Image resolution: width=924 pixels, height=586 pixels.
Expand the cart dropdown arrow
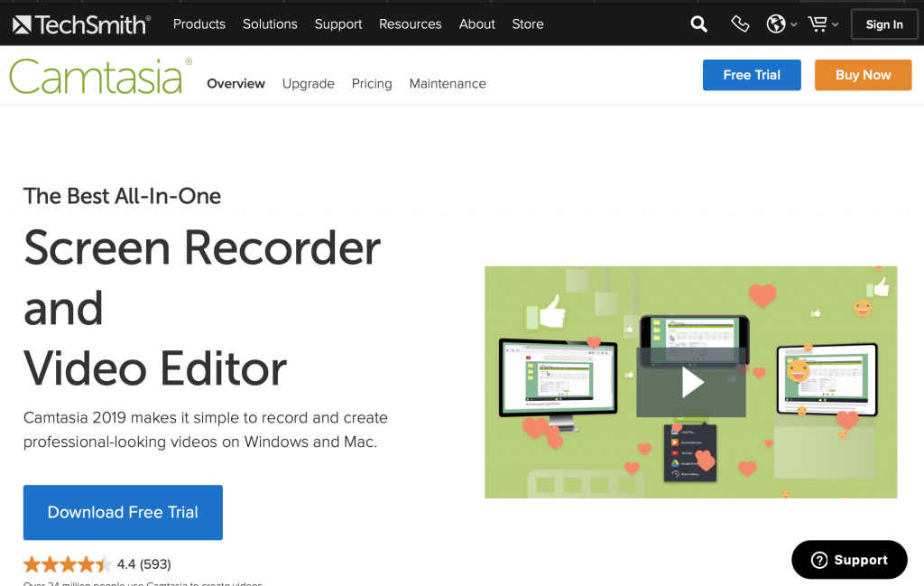coord(836,25)
